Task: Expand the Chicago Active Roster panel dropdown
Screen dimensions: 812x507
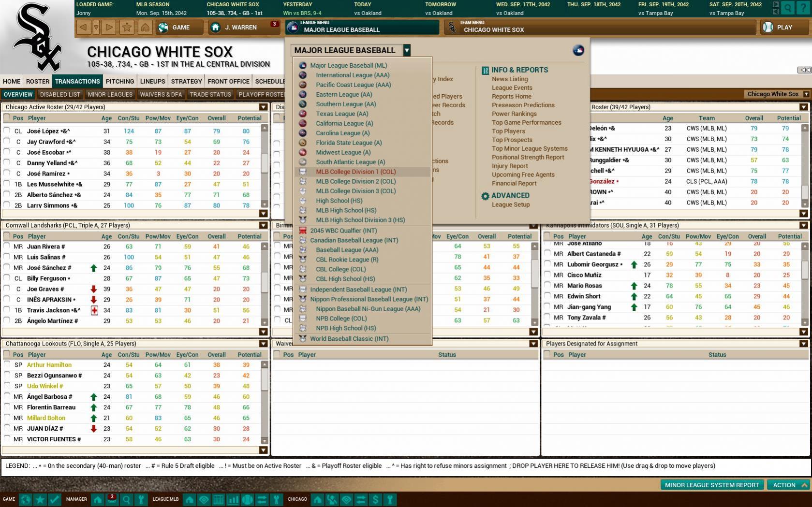Action: pyautogui.click(x=263, y=107)
